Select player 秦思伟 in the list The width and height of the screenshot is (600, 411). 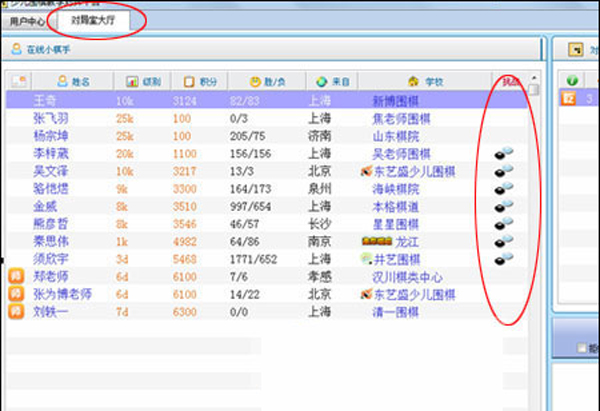tap(51, 241)
